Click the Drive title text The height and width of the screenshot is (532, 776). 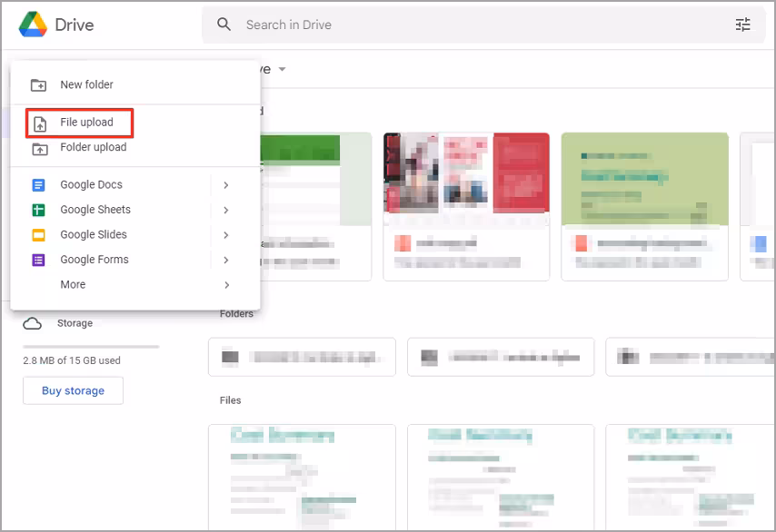[75, 25]
